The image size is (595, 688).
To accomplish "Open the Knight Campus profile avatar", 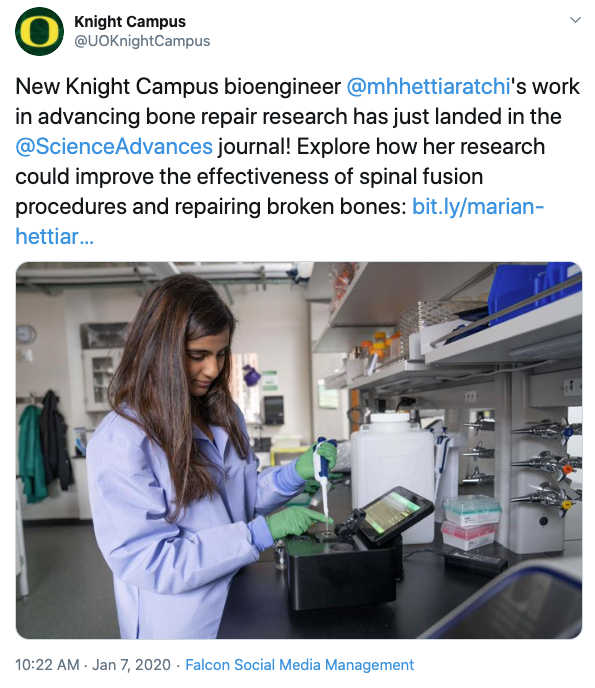I will click(x=39, y=32).
